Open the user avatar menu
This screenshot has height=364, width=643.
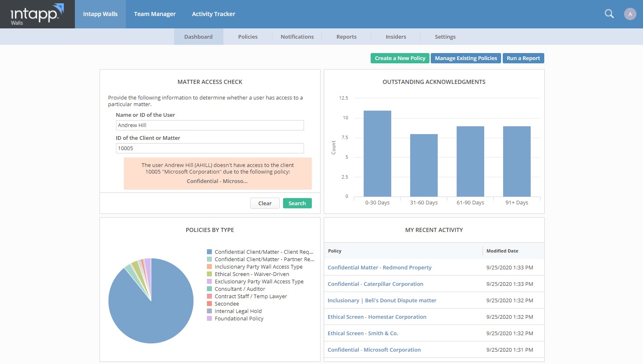[630, 14]
